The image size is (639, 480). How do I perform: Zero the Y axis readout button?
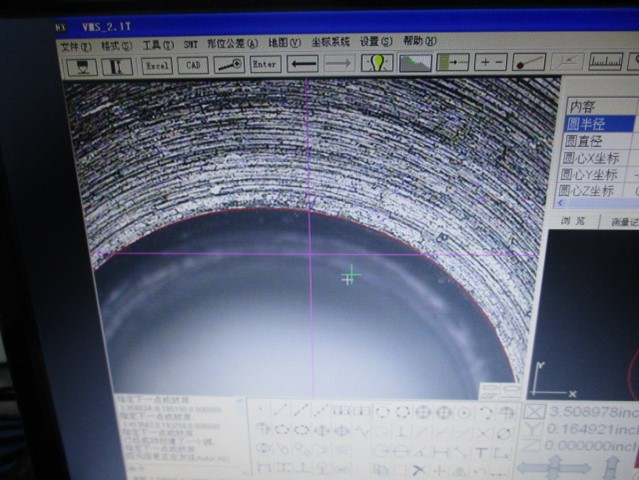533,429
